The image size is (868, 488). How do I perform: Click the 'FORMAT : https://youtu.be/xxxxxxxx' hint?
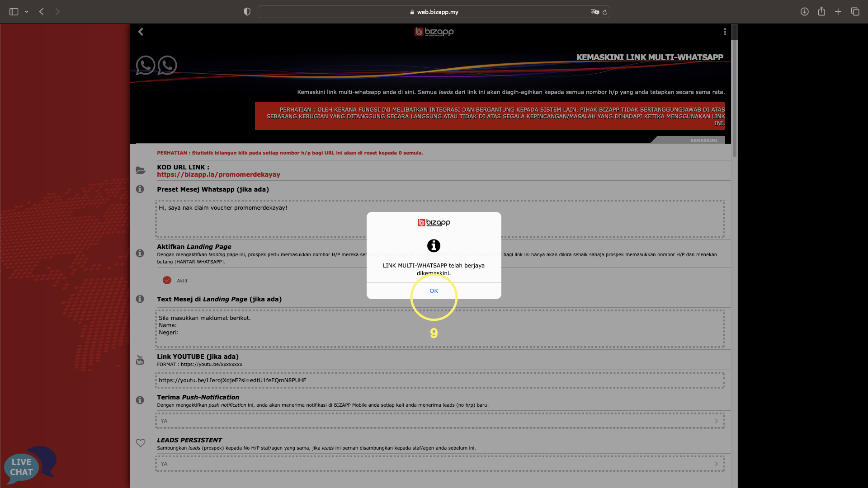(199, 364)
